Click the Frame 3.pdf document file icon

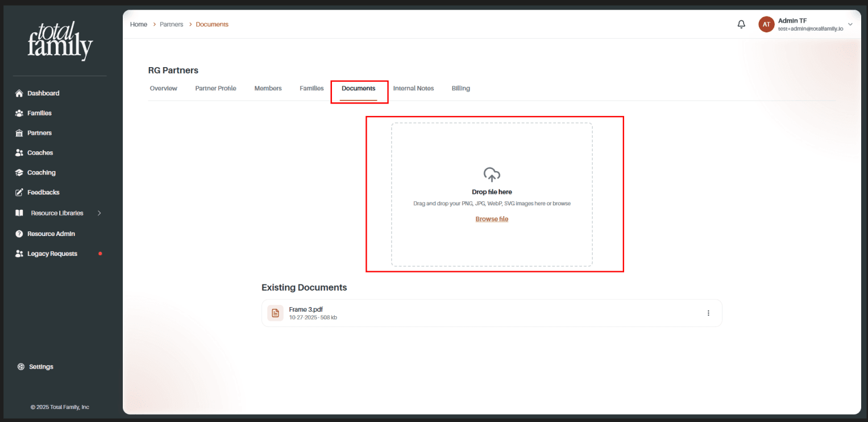pyautogui.click(x=275, y=313)
